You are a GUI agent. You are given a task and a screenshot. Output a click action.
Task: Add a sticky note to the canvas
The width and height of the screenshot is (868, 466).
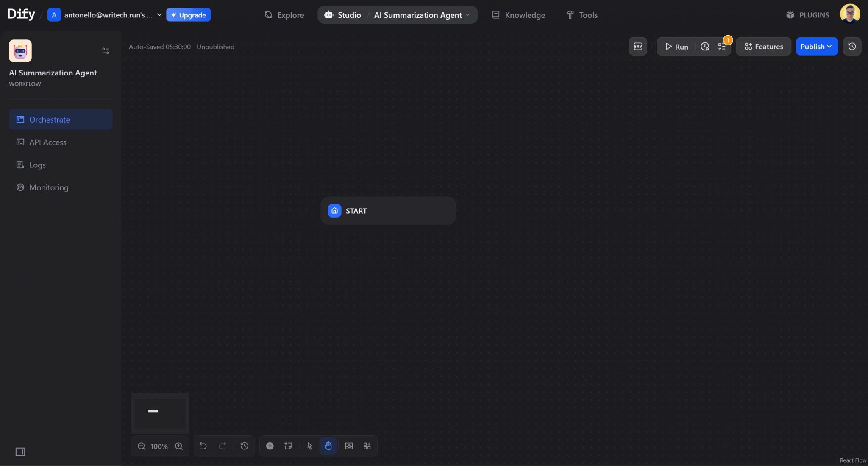pos(288,446)
